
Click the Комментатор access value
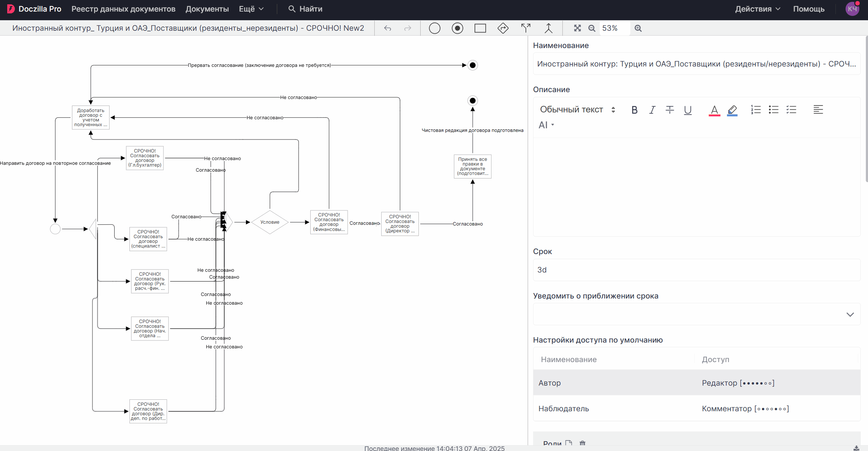click(x=745, y=409)
